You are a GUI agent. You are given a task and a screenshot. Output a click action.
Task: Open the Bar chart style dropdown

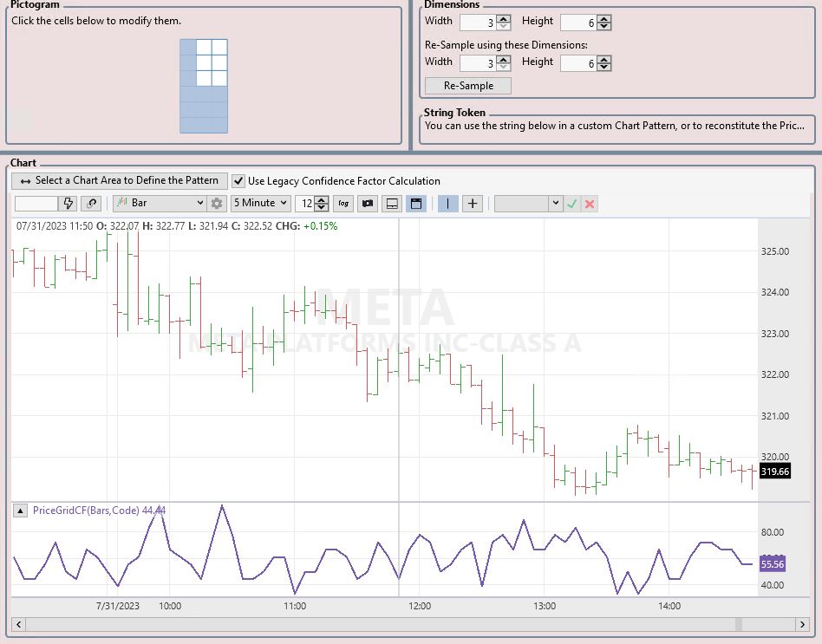click(x=159, y=204)
